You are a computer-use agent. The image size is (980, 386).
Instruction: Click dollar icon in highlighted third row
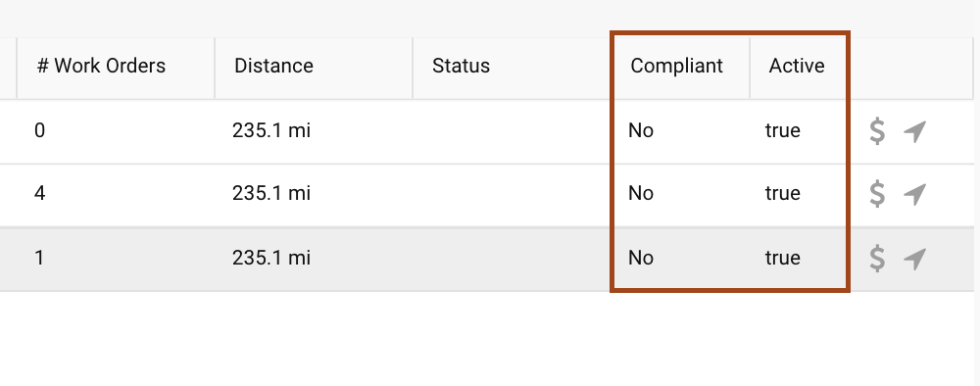pos(877,259)
